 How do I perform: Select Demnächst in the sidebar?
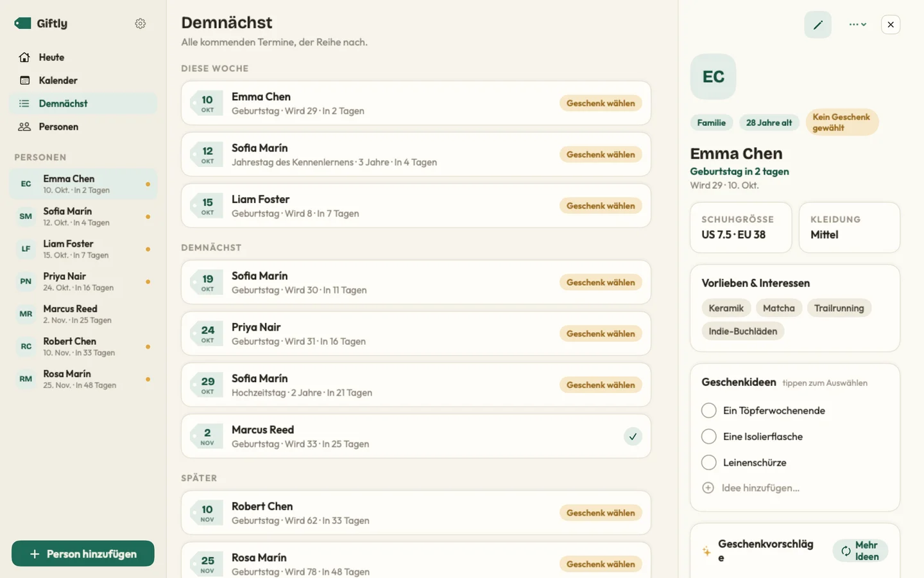tap(83, 103)
